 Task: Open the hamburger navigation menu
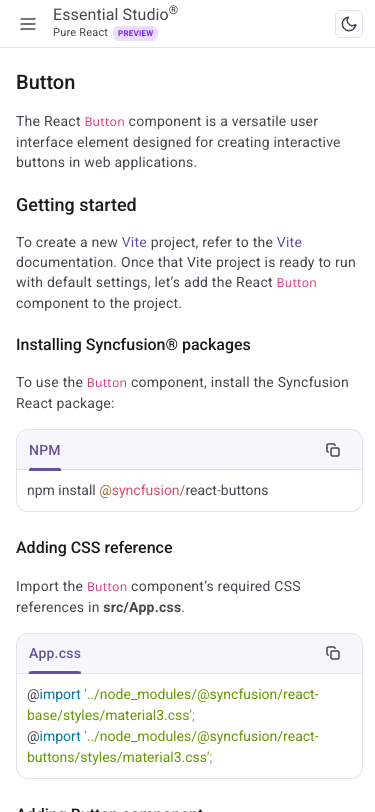coord(28,24)
